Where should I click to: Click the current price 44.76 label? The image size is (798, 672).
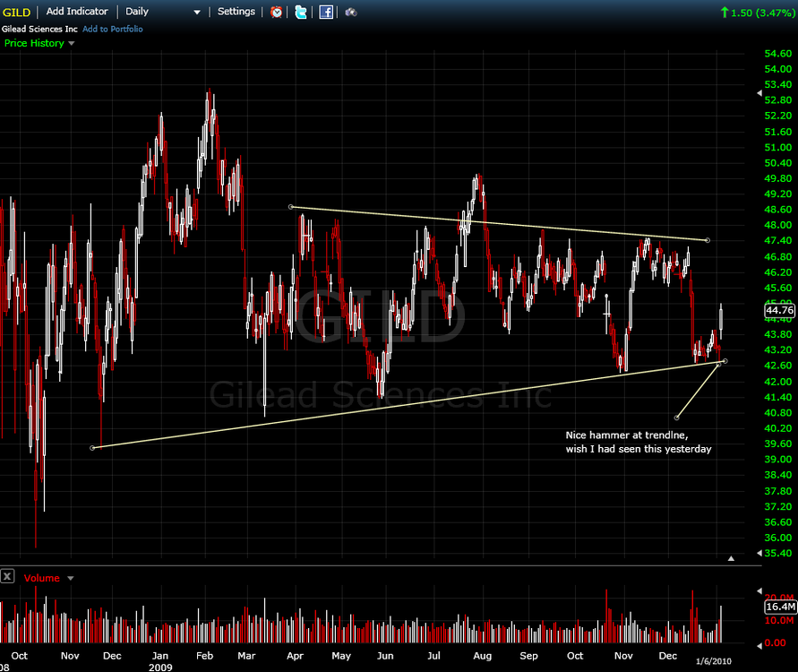click(780, 310)
